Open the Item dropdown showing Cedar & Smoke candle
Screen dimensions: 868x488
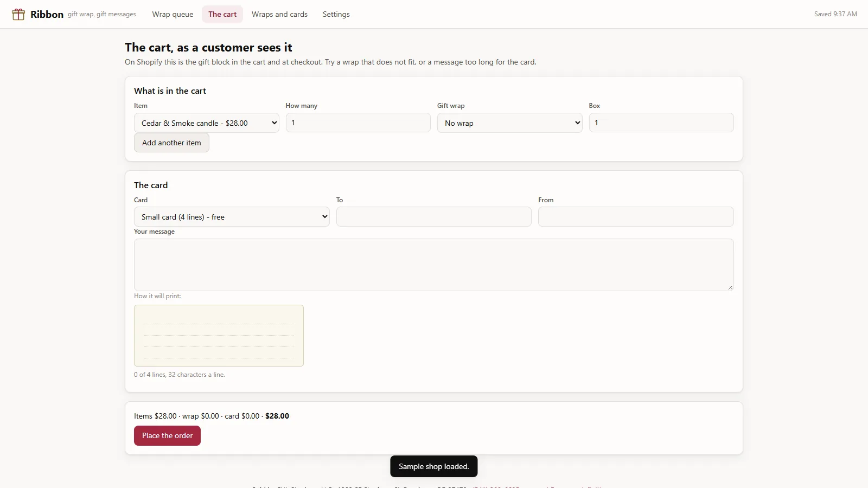(x=207, y=123)
